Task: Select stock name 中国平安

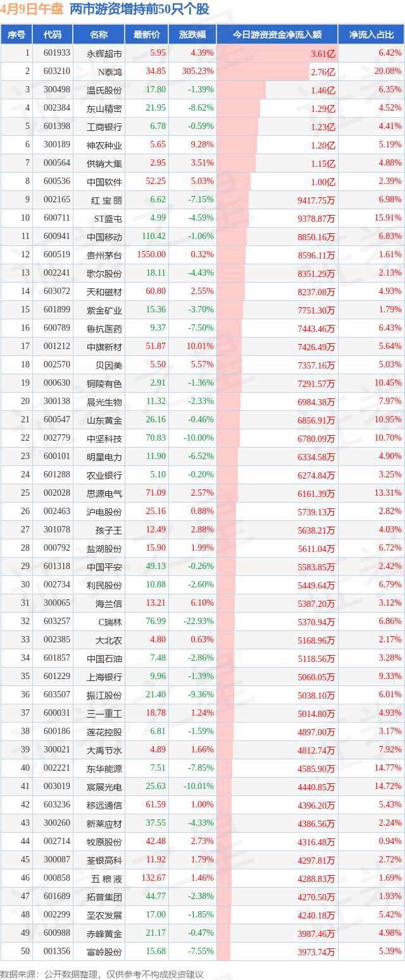Action: pos(104,567)
